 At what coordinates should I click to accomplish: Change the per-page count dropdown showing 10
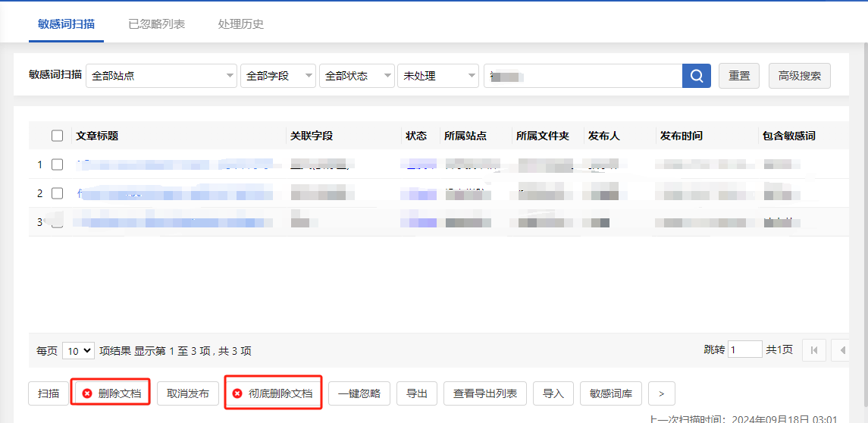[78, 350]
